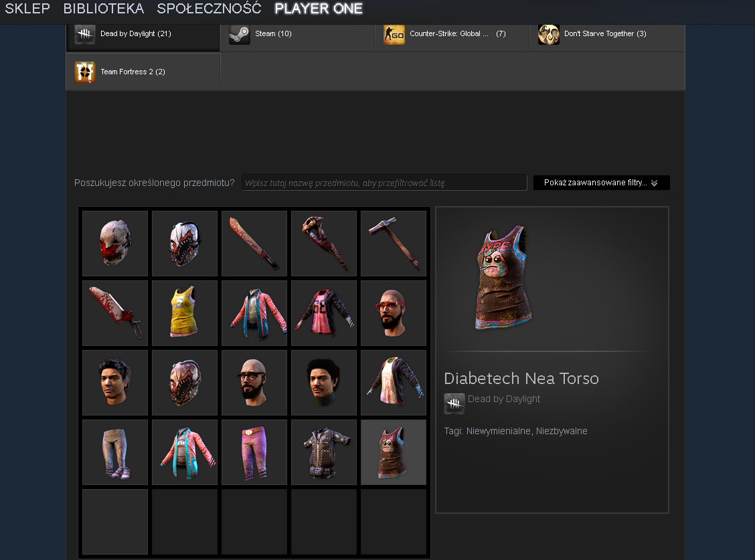Select the curly haired mustache head item

point(324,382)
